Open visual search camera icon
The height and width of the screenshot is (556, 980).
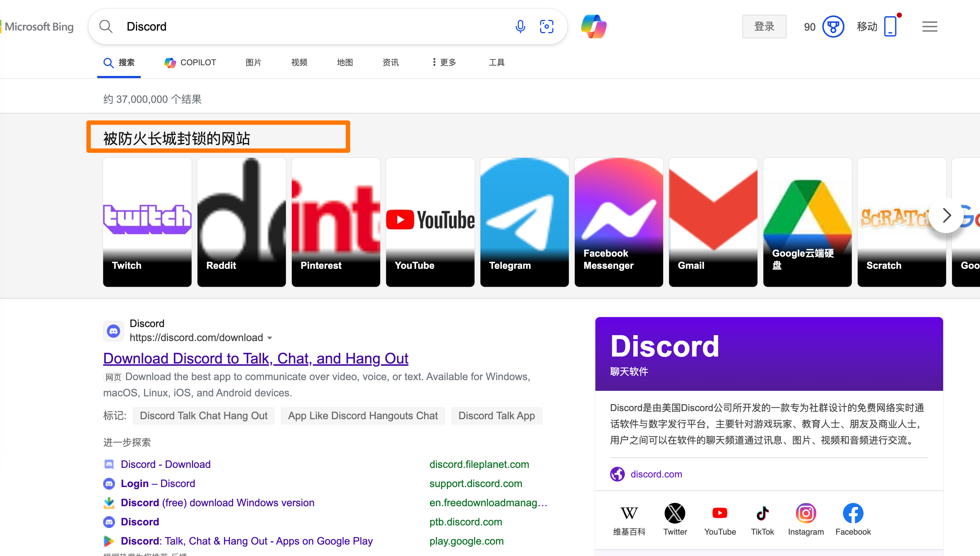coord(546,26)
